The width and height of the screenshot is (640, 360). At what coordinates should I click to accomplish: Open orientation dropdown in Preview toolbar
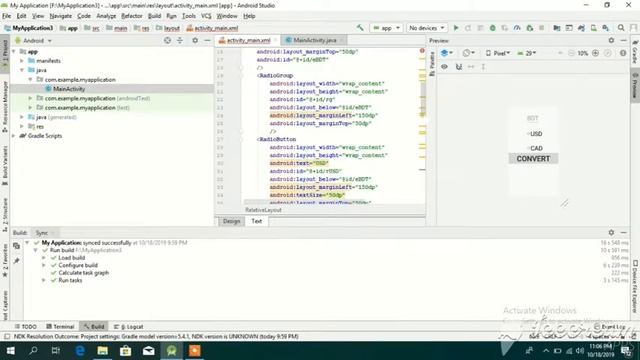[469, 53]
